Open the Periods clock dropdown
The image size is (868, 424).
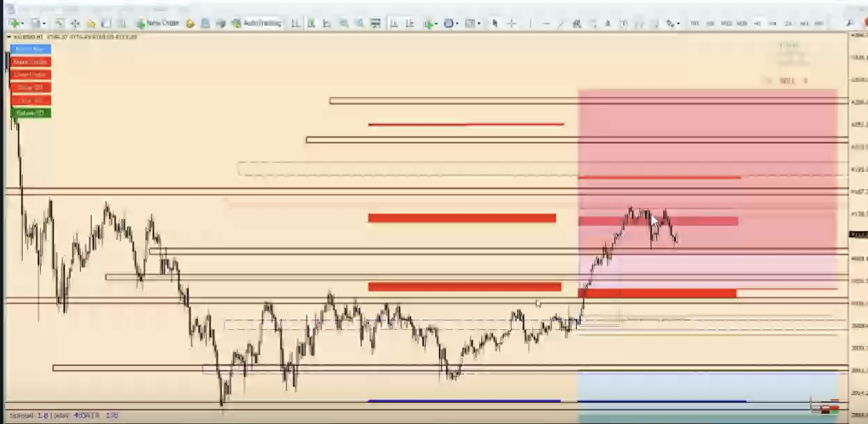pyautogui.click(x=450, y=24)
